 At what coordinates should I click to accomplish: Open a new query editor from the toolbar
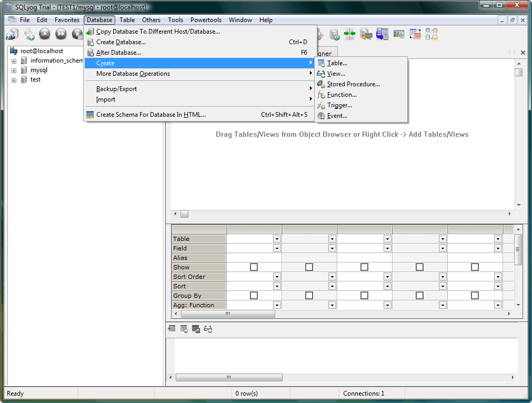[29, 34]
